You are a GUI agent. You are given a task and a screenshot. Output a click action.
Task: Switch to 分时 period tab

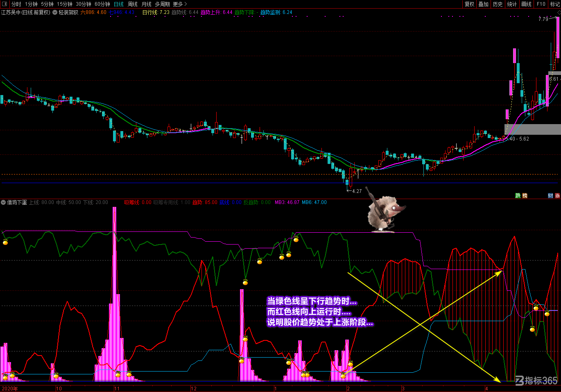(16, 4)
